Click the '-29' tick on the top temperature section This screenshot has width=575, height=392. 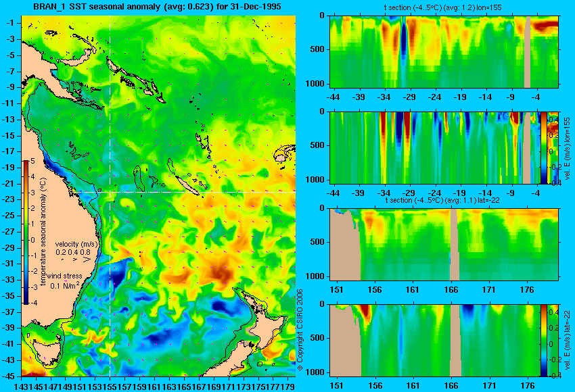point(409,97)
